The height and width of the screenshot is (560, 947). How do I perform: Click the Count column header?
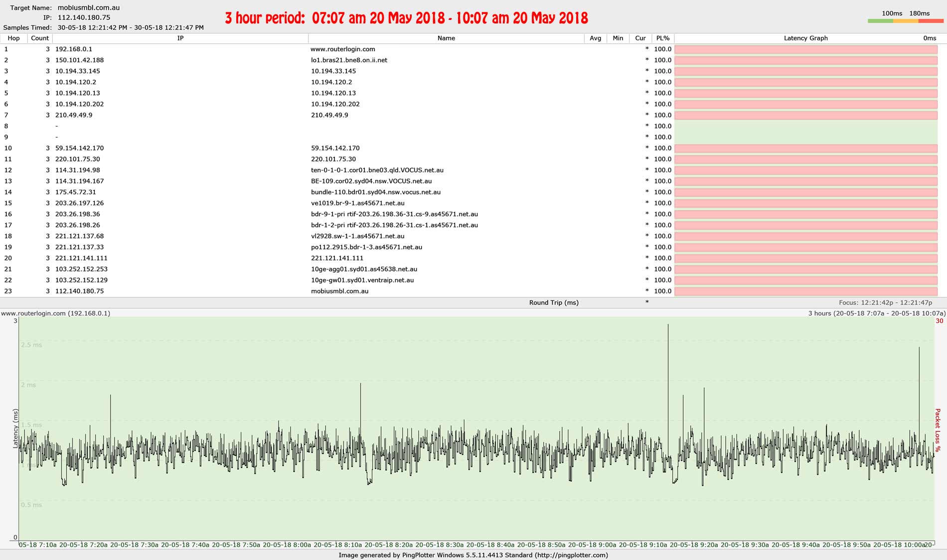click(x=40, y=38)
